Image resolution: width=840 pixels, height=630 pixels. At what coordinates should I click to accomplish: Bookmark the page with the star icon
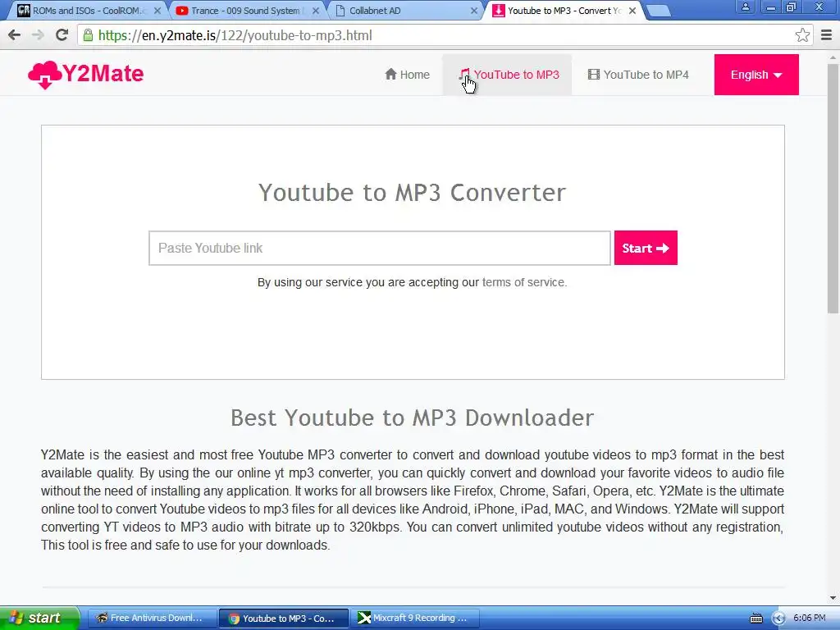[802, 35]
